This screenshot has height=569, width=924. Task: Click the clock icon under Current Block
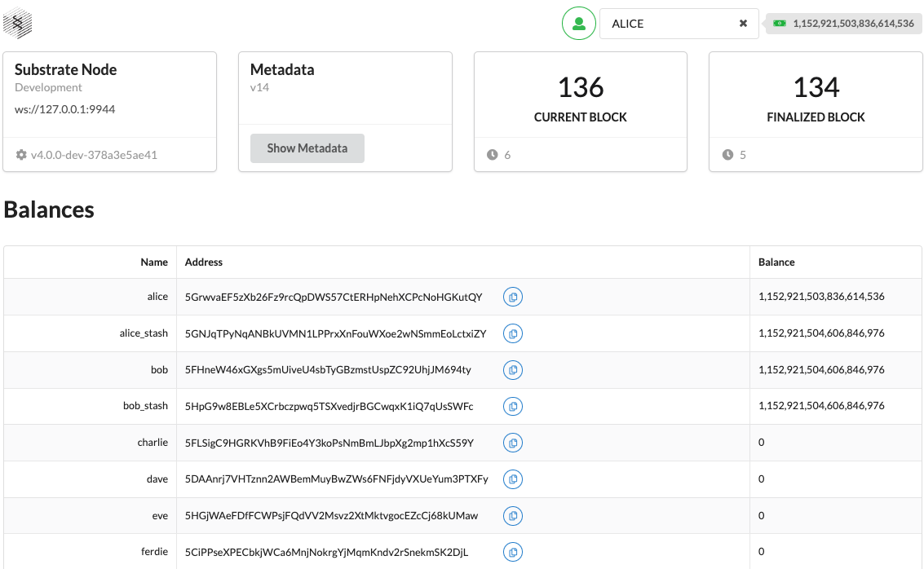click(492, 155)
